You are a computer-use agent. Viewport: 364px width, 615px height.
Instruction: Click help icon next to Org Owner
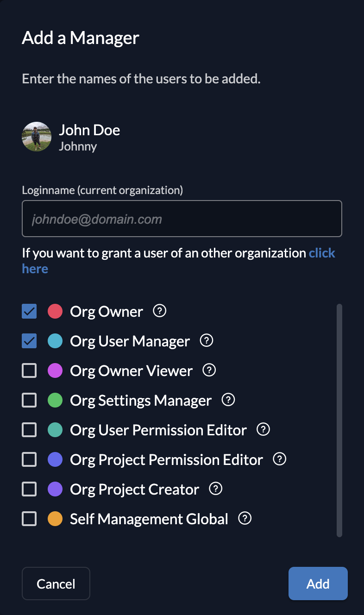tap(160, 311)
